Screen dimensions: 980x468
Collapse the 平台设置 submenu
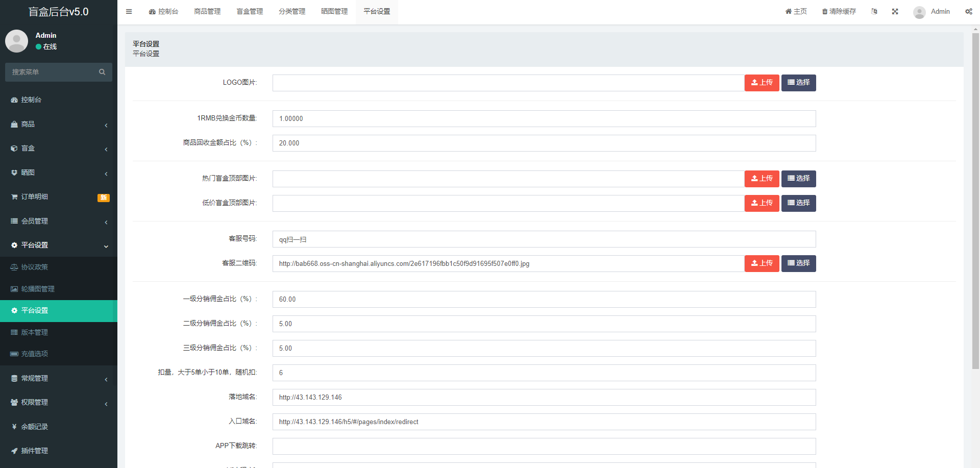point(35,245)
